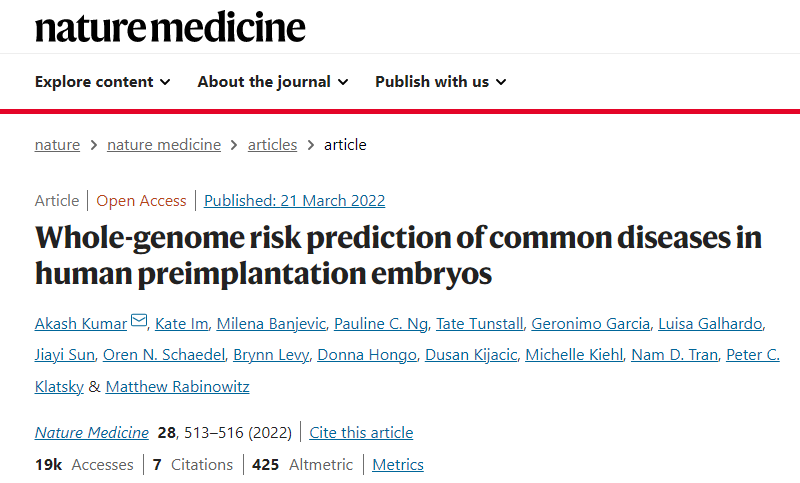Open the About the journal dropdown
This screenshot has height=483, width=800.
pyautogui.click(x=272, y=82)
